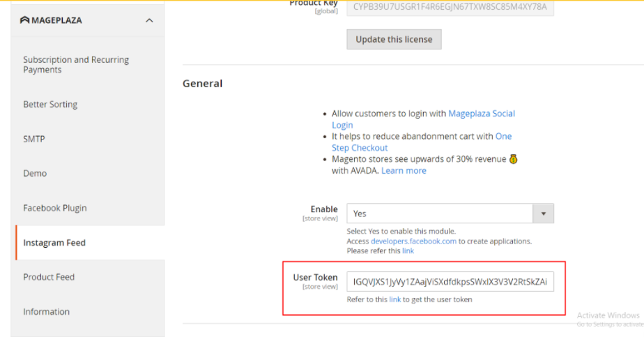Image resolution: width=644 pixels, height=337 pixels.
Task: Select the SMTP sidebar item
Action: (x=34, y=139)
